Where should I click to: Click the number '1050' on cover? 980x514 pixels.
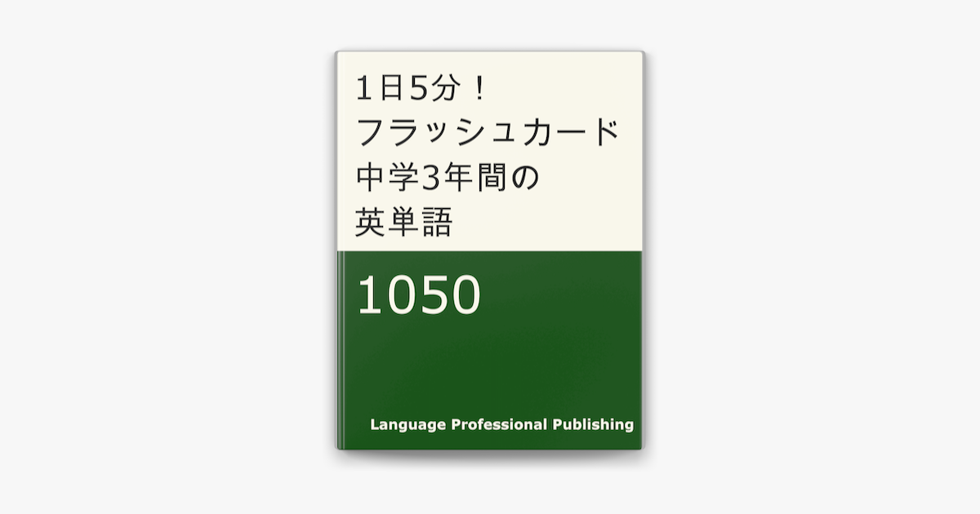418,295
